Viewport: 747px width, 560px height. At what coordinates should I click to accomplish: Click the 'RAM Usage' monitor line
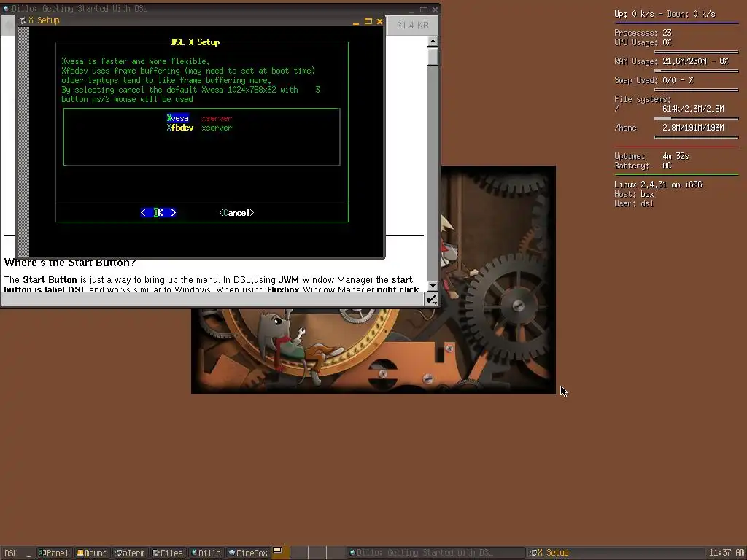(x=671, y=61)
